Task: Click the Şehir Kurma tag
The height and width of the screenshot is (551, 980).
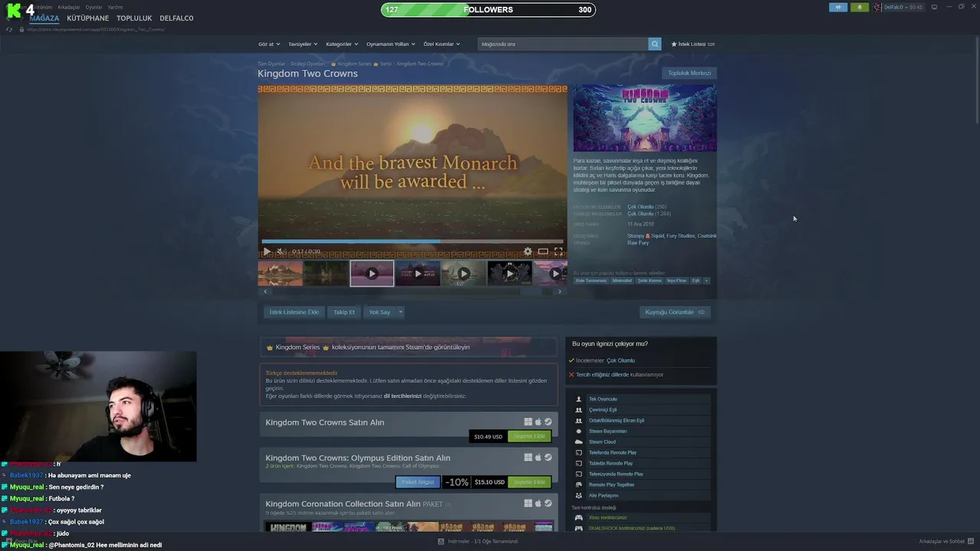Action: click(649, 281)
